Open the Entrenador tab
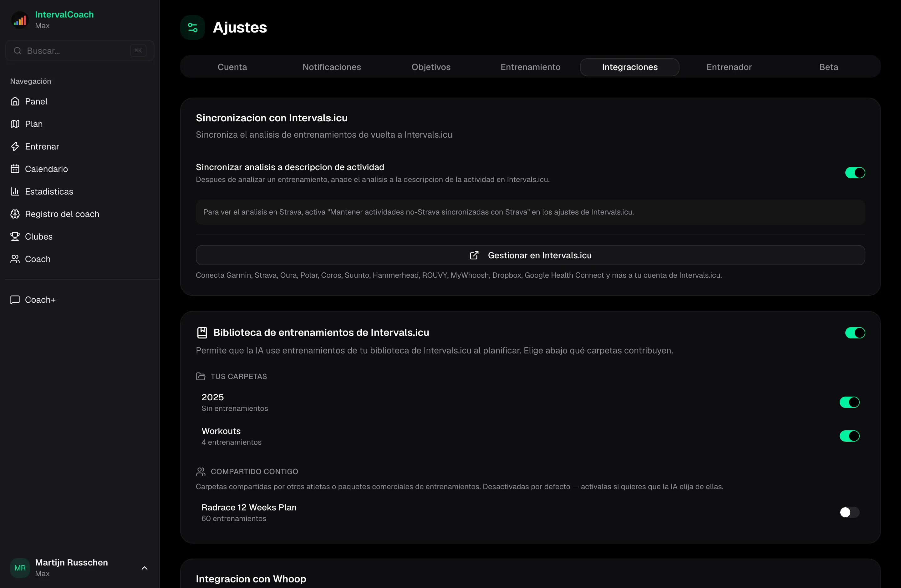 [729, 67]
